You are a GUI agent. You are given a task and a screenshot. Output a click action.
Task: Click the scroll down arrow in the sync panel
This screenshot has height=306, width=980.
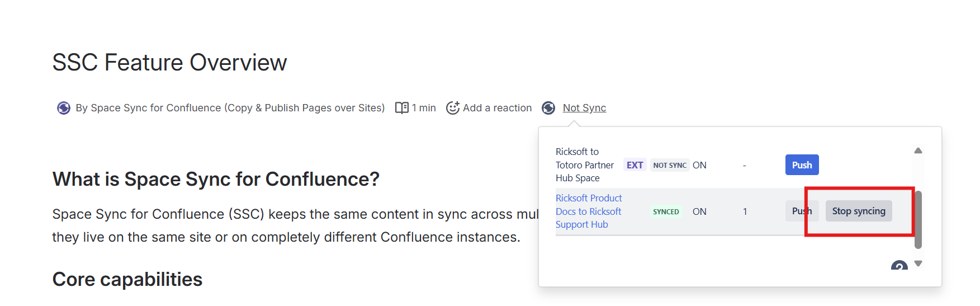click(918, 263)
